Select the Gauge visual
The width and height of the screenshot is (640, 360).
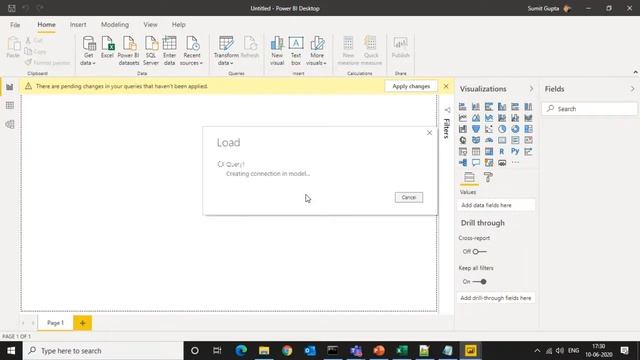(x=489, y=140)
